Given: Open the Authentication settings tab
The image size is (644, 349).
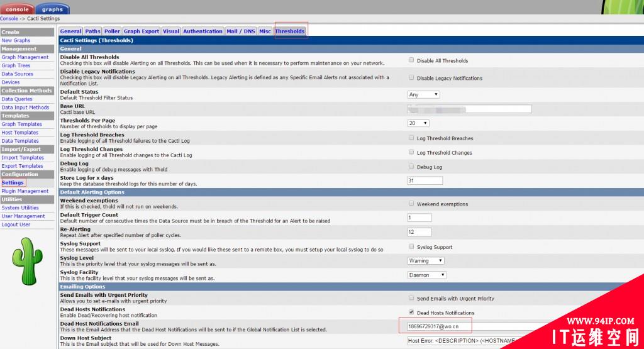Looking at the screenshot, I should (203, 31).
